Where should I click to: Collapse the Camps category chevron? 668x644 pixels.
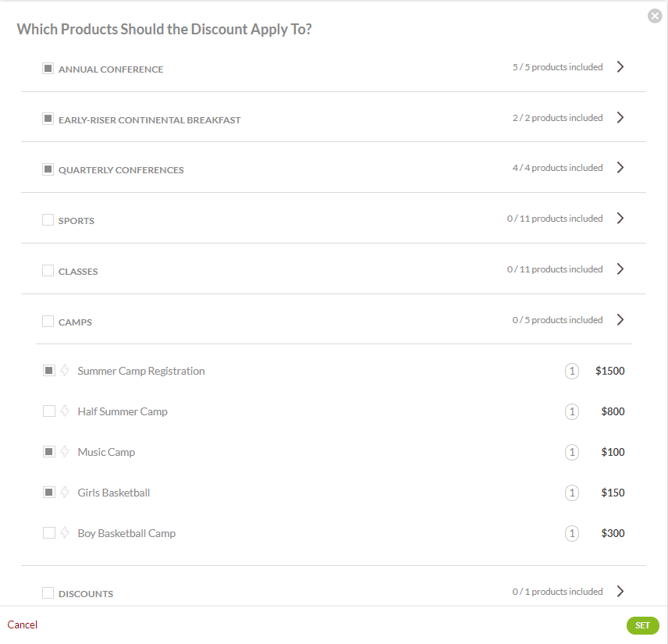pos(620,319)
